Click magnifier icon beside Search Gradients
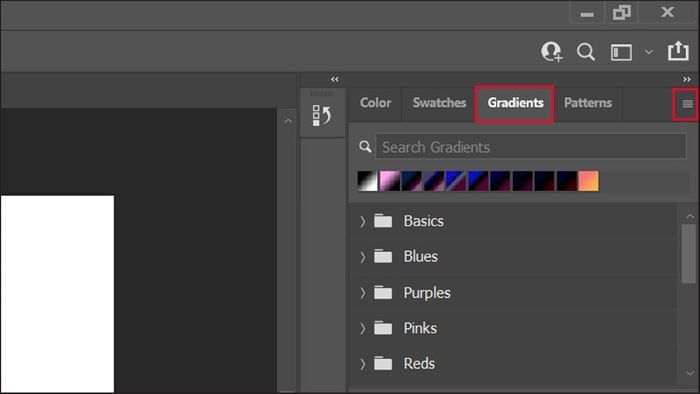The height and width of the screenshot is (394, 700). pyautogui.click(x=365, y=146)
